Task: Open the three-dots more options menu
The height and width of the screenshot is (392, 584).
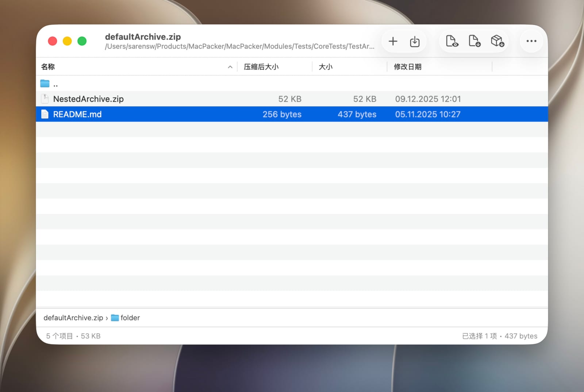Action: (x=531, y=41)
